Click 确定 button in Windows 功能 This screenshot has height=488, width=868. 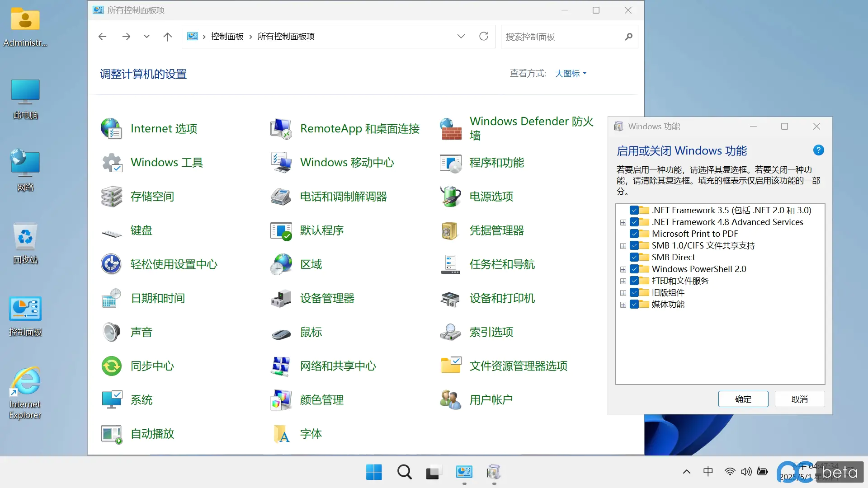[x=743, y=399]
